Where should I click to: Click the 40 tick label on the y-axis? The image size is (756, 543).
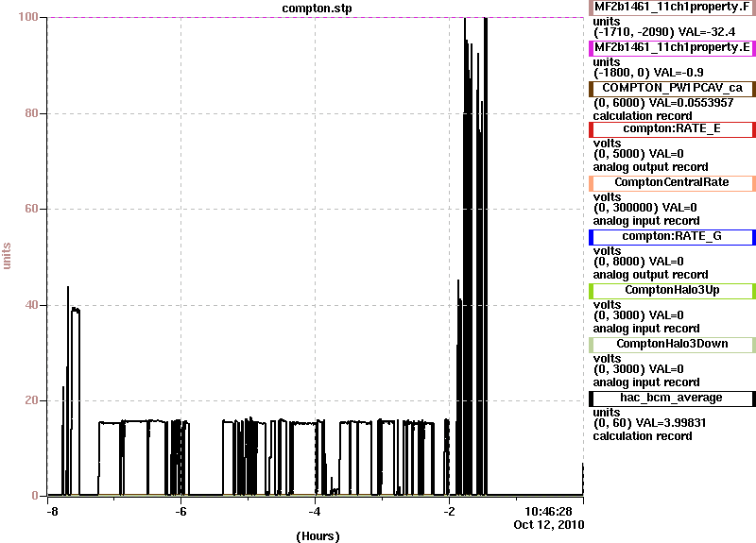[31, 305]
